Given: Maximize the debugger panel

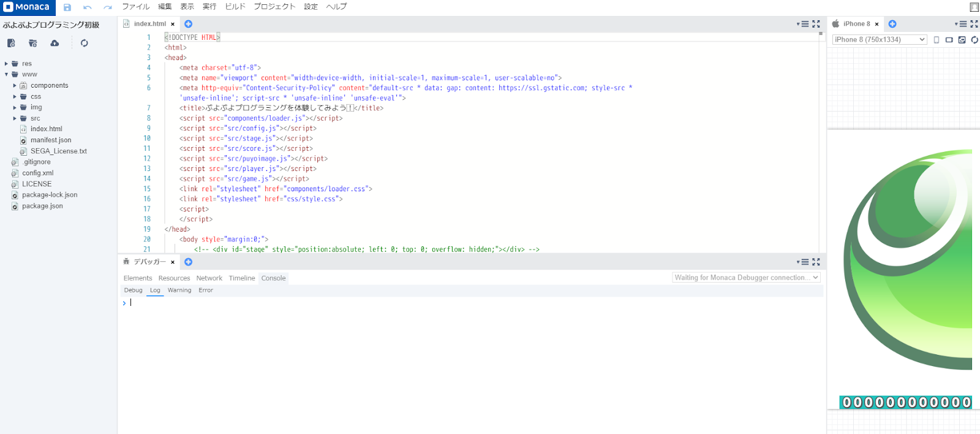Looking at the screenshot, I should (816, 262).
